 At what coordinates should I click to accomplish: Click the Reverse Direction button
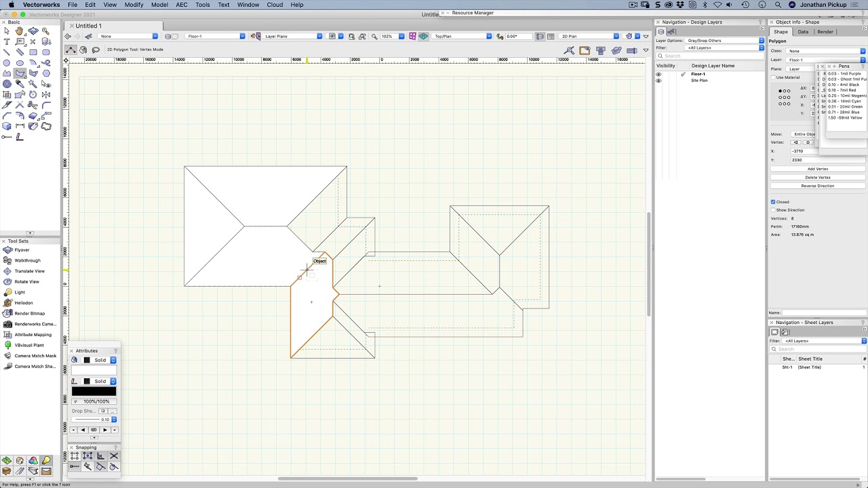pyautogui.click(x=818, y=186)
